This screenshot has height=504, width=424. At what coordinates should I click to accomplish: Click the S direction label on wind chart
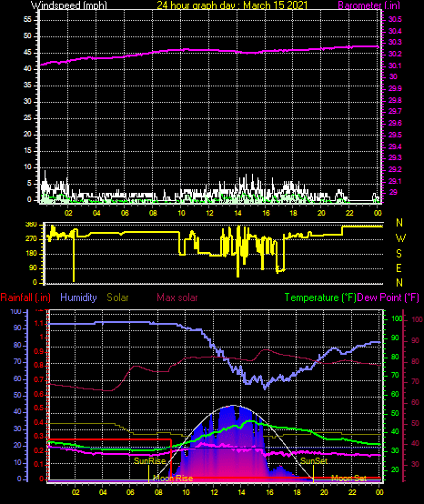(x=399, y=254)
